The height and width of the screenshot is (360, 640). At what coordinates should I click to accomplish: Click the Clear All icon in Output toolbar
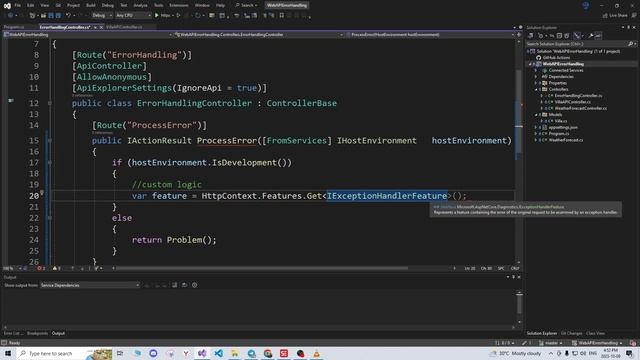coord(175,285)
